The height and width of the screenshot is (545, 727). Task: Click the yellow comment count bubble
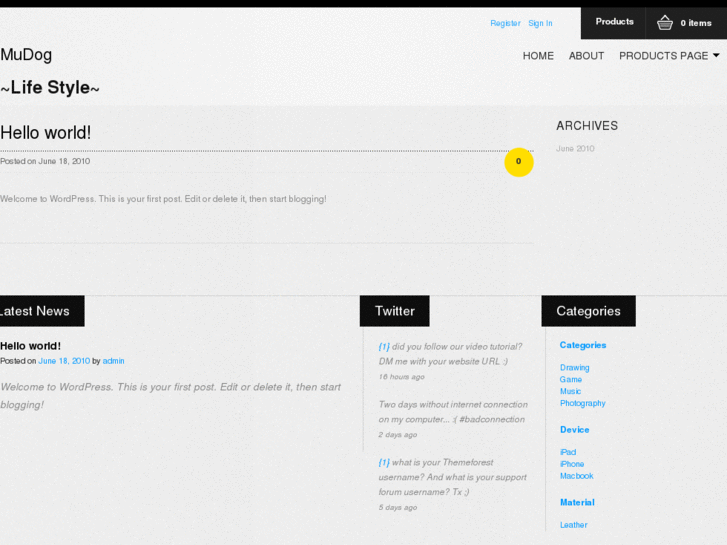[518, 162]
